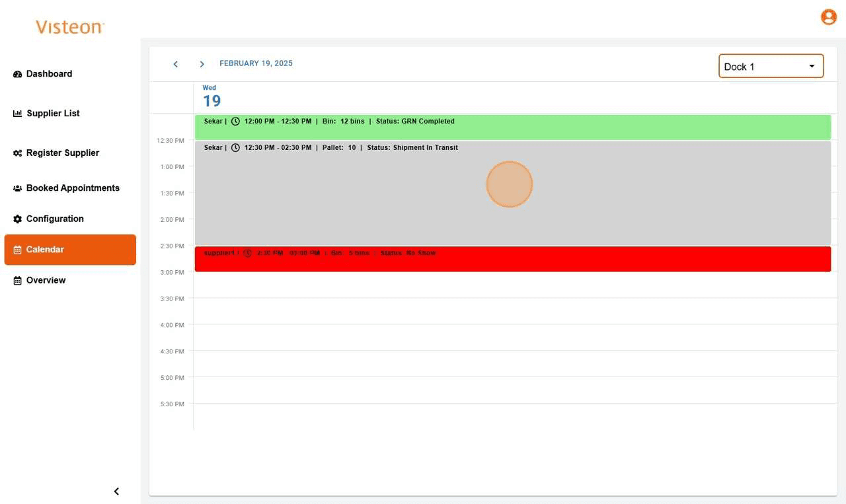Click the Booked Appointments people icon

coord(18,188)
